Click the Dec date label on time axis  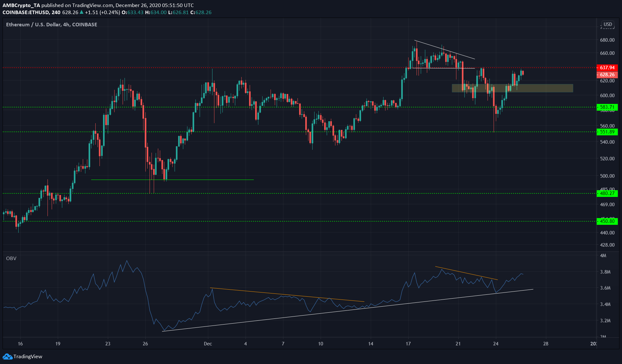208,344
